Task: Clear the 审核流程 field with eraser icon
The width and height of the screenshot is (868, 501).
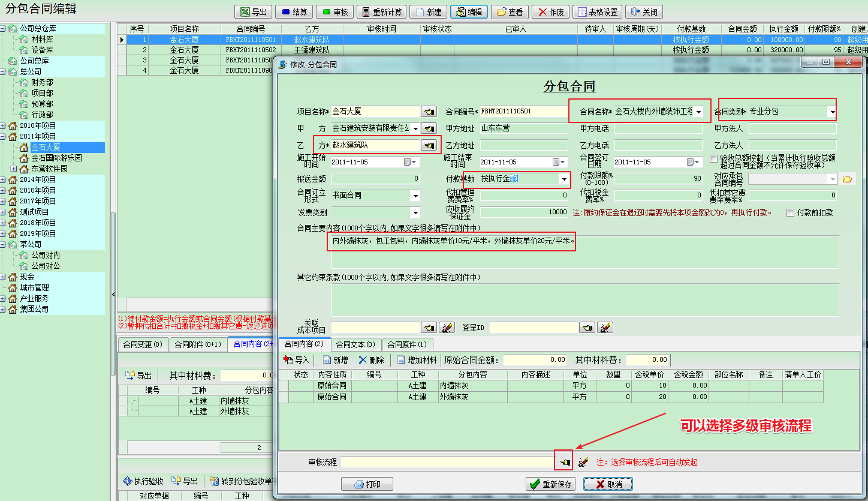Action: point(583,462)
